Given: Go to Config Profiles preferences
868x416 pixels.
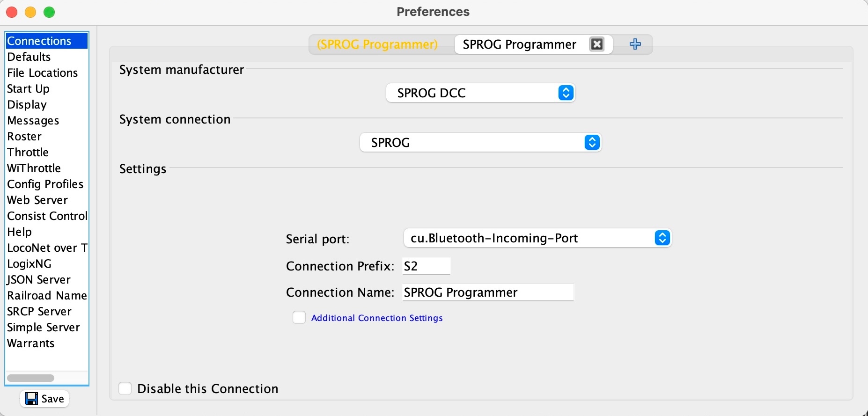Looking at the screenshot, I should pyautogui.click(x=45, y=184).
